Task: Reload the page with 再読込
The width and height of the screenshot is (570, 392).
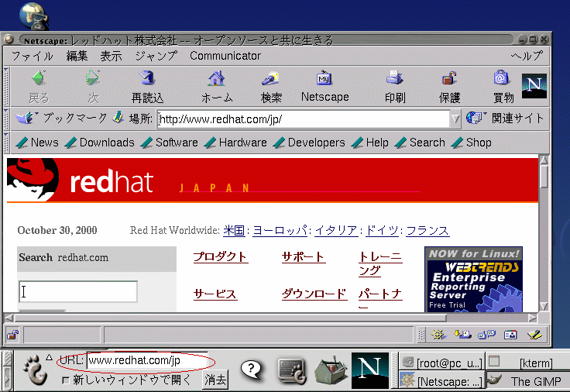Action: pos(147,87)
